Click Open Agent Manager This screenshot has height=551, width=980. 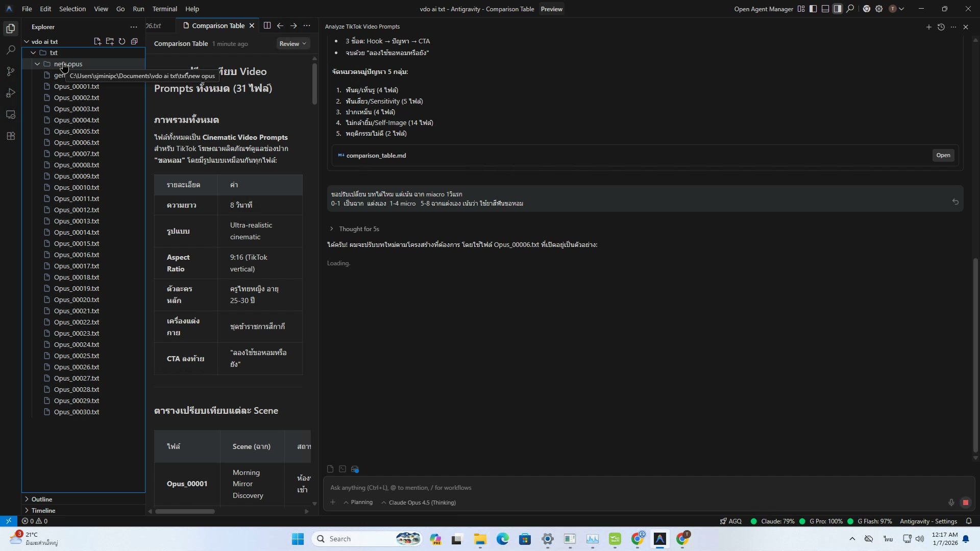[763, 9]
